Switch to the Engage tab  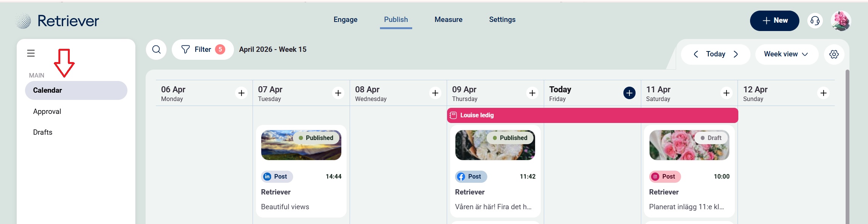pyautogui.click(x=345, y=20)
